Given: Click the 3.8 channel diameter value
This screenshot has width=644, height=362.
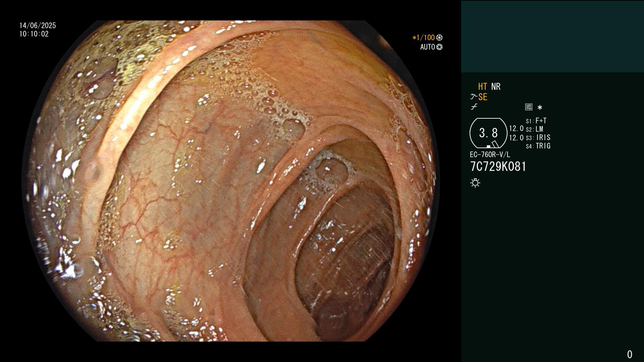Looking at the screenshot, I should tap(488, 133).
